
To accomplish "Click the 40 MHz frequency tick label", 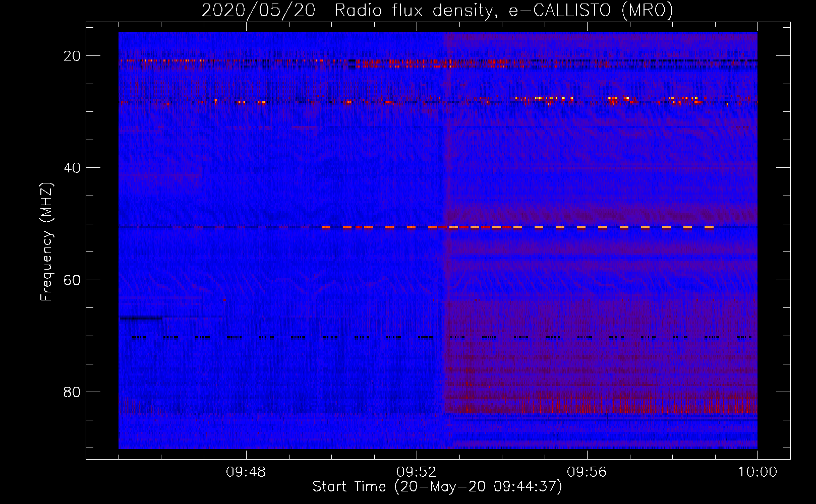I will [72, 168].
